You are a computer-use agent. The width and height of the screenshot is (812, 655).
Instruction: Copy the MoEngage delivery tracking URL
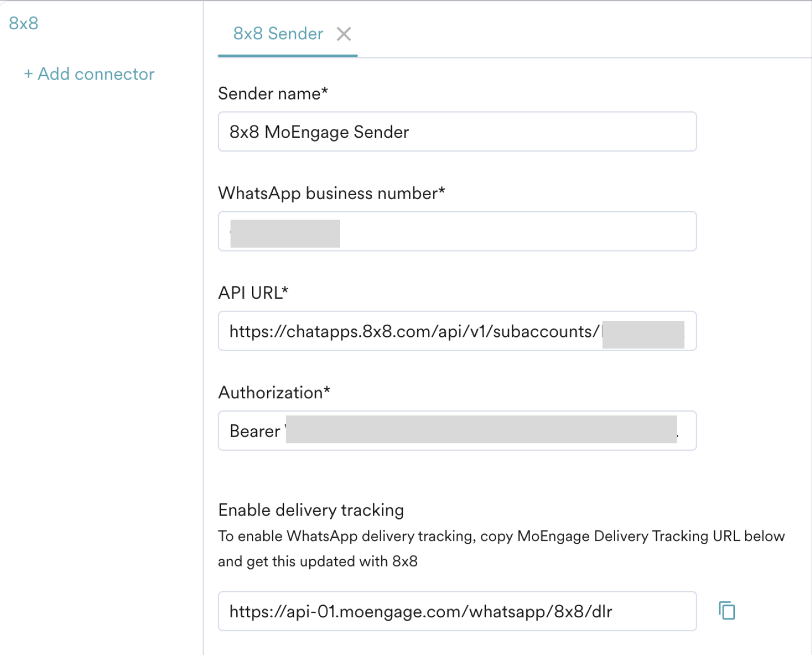(x=727, y=611)
